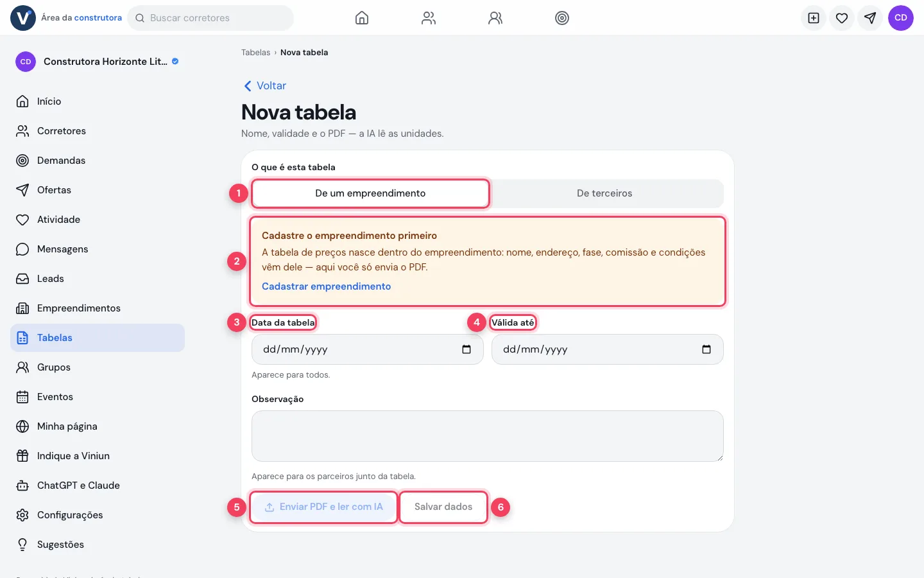Screen dimensions: 924x578
Task: Click the Eventos calendar icon in sidebar
Action: tap(22, 397)
